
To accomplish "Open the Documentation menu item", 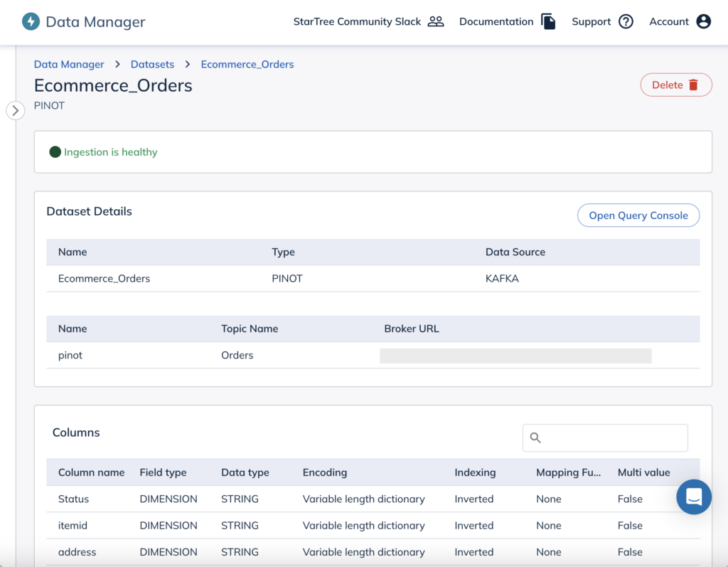I will tap(496, 21).
